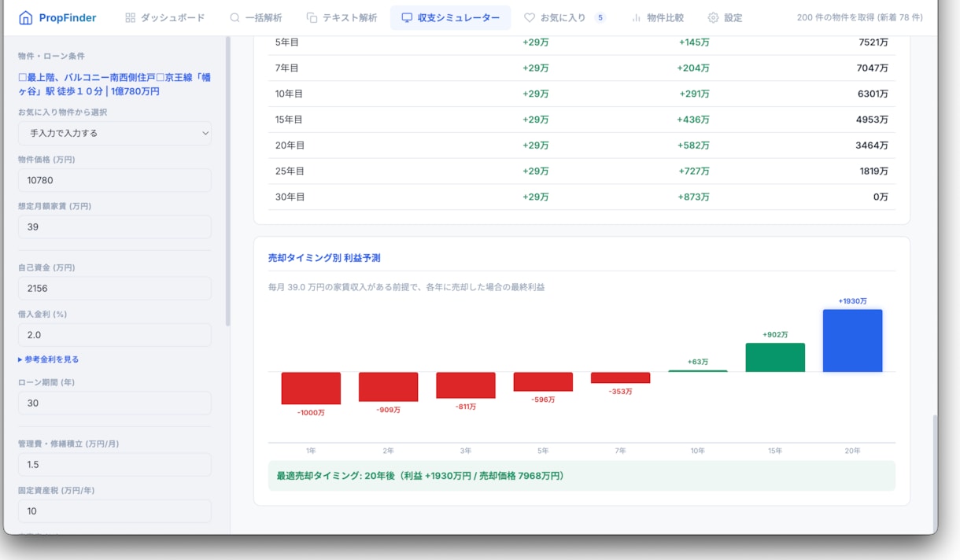Screen dimensions: 960x560
Task: Click the 2年 bar showing -909万
Action: (388, 387)
